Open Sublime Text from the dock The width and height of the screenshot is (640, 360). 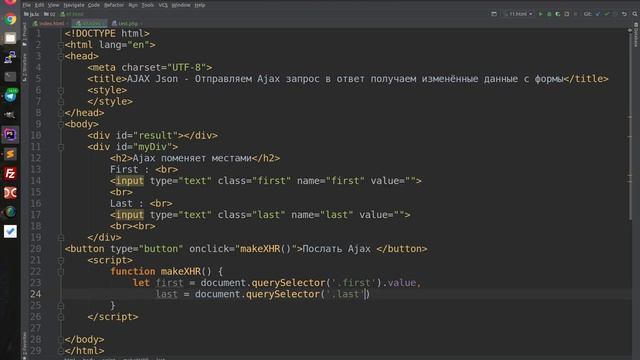coord(10,154)
